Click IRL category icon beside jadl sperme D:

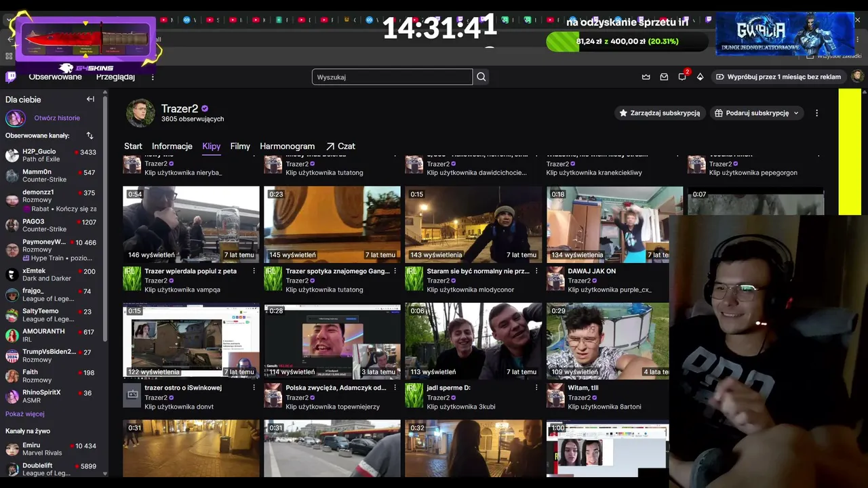414,395
